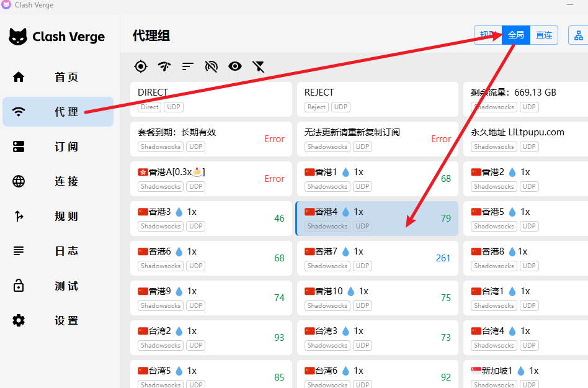Open 规则 (Rules) page in sidebar
The width and height of the screenshot is (588, 388).
[58, 216]
